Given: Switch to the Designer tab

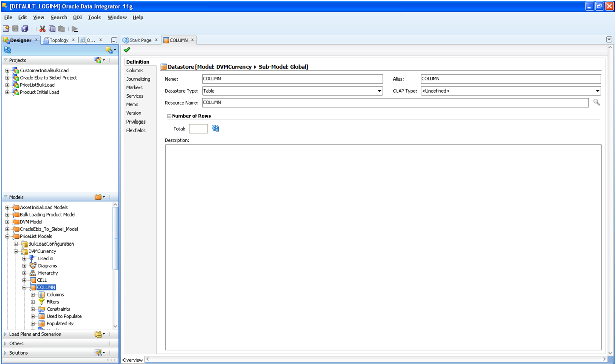Looking at the screenshot, I should coord(21,40).
